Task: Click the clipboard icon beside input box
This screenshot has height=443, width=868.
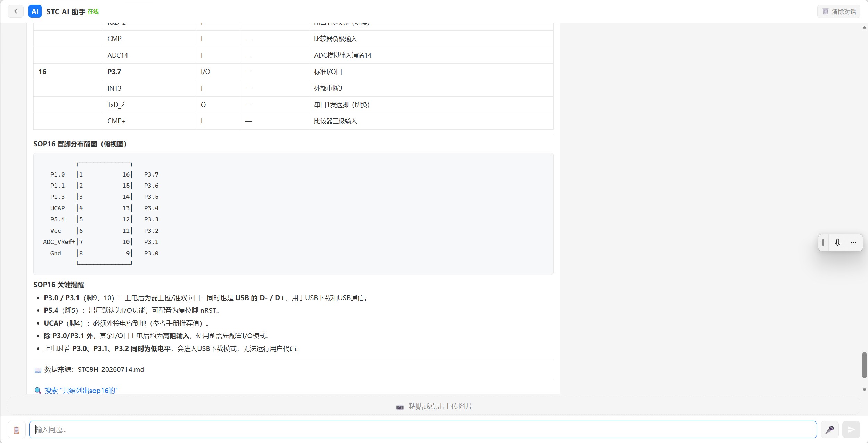Action: [x=17, y=430]
